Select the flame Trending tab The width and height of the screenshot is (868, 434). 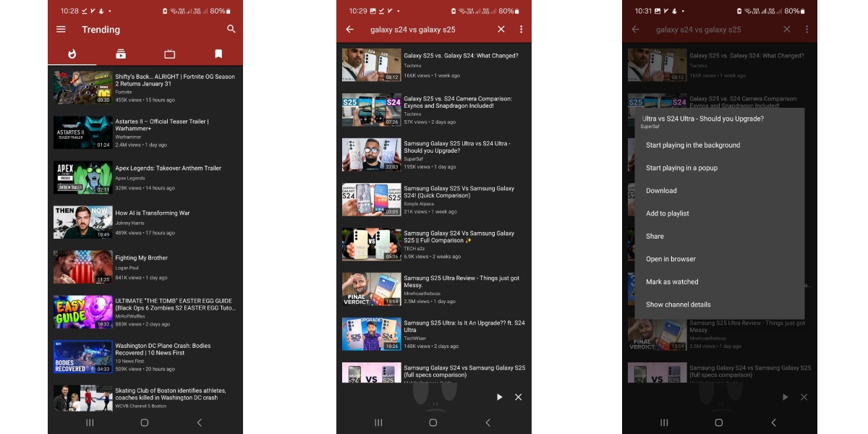(72, 54)
